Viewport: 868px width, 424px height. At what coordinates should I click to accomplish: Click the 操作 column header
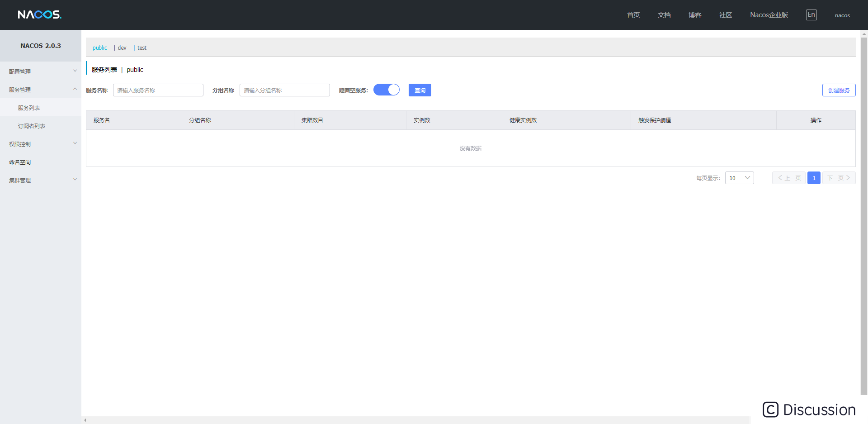coord(816,120)
